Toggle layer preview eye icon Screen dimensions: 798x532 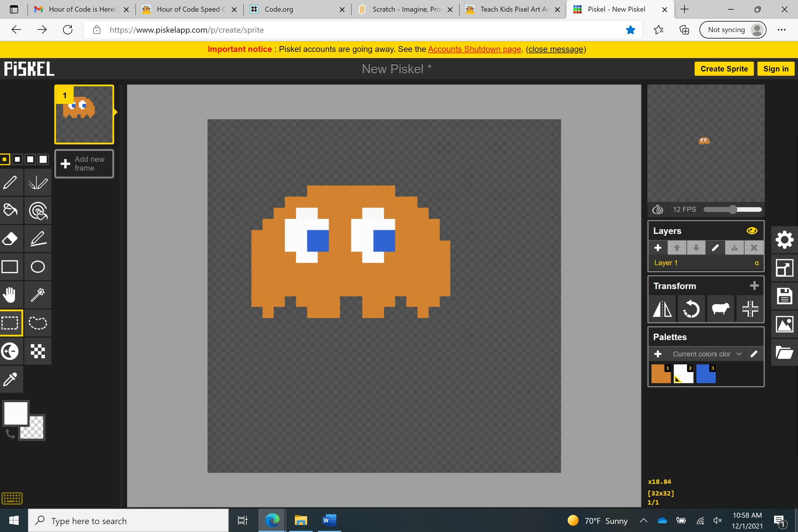[x=752, y=231]
